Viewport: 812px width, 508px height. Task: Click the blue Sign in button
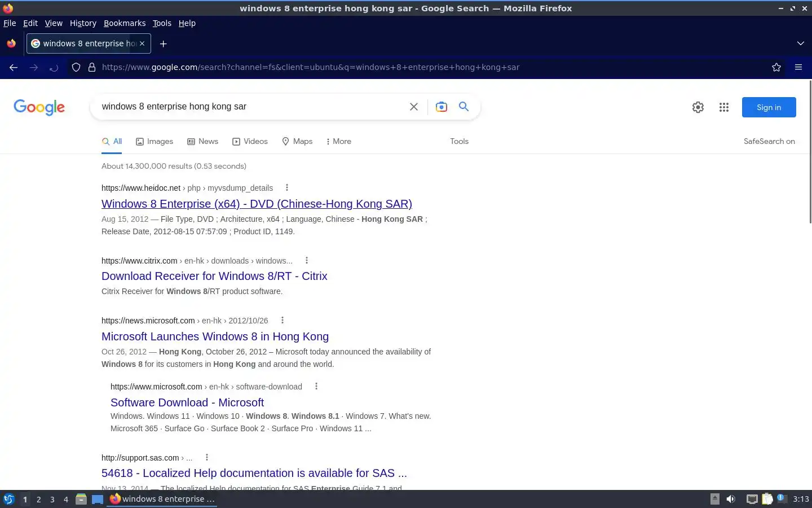coord(769,107)
